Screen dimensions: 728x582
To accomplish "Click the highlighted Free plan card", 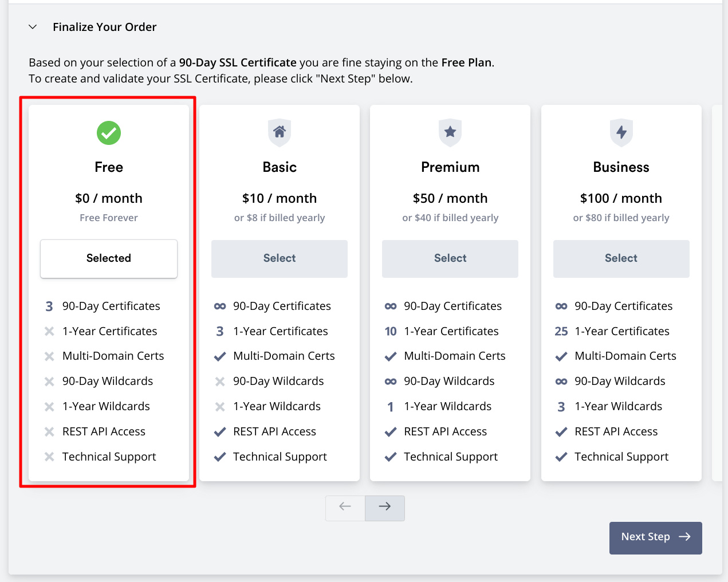I will click(108, 292).
